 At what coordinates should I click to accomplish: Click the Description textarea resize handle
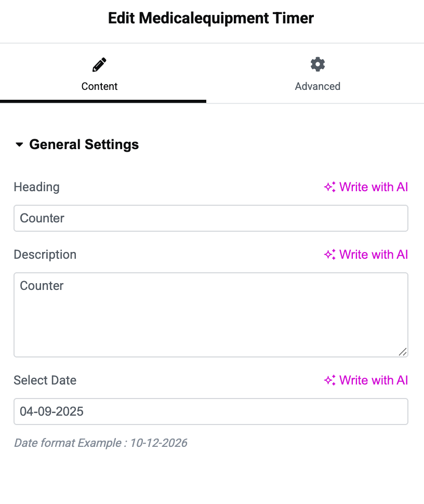403,352
